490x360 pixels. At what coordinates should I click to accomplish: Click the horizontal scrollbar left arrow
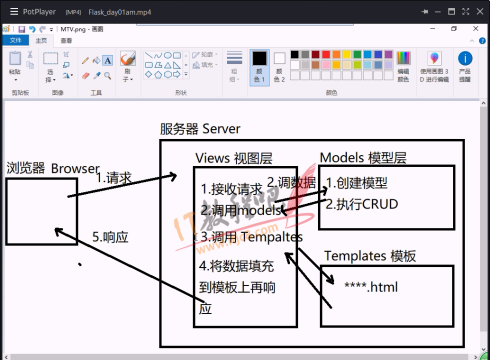[x=6, y=357]
